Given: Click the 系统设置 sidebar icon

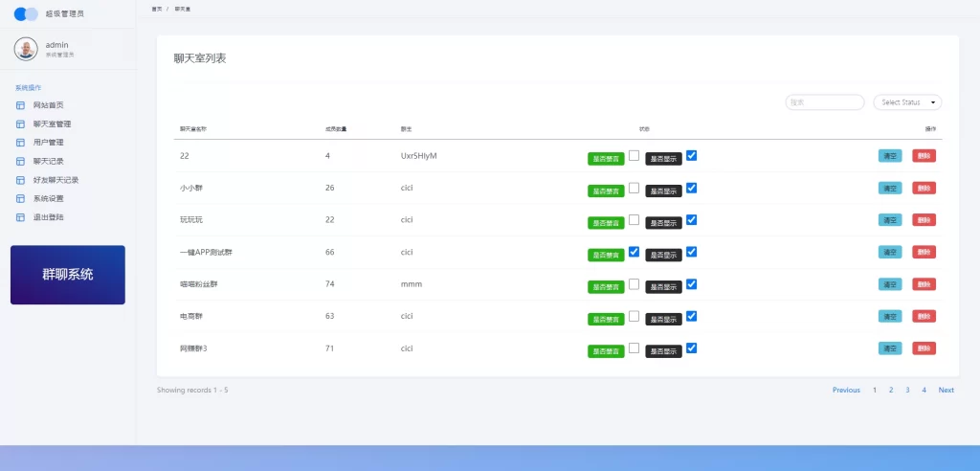Looking at the screenshot, I should point(21,199).
